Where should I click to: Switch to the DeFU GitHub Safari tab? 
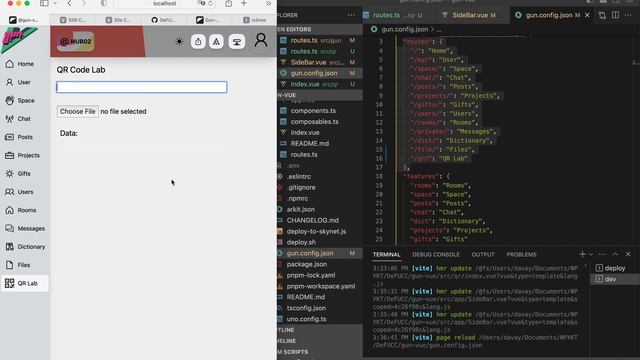click(163, 20)
